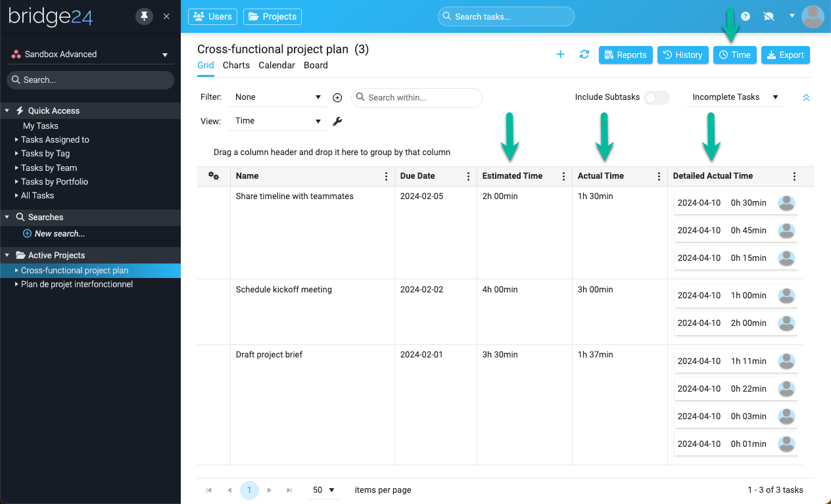This screenshot has width=831, height=504.
Task: Open the Filter dropdown set to None
Action: pos(277,97)
